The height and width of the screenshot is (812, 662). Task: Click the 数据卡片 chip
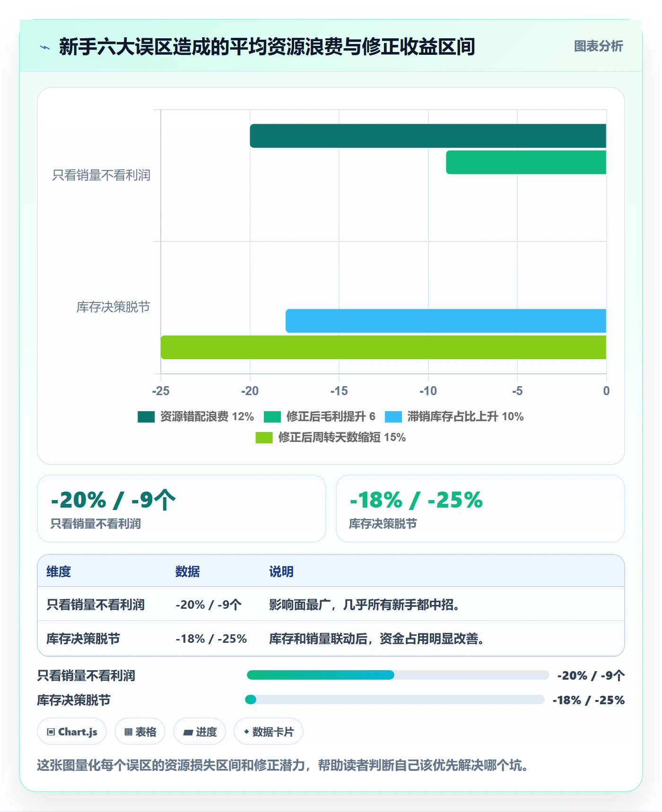(269, 732)
